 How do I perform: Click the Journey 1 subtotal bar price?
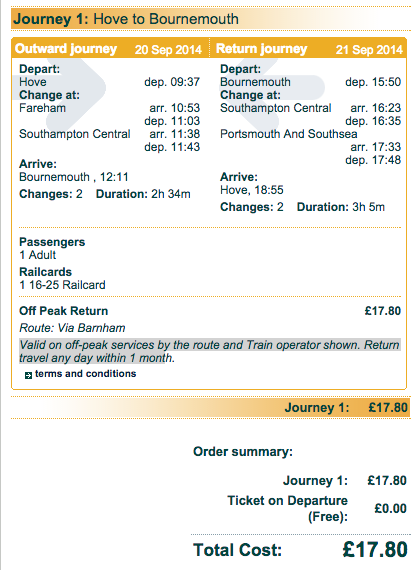pyautogui.click(x=388, y=408)
